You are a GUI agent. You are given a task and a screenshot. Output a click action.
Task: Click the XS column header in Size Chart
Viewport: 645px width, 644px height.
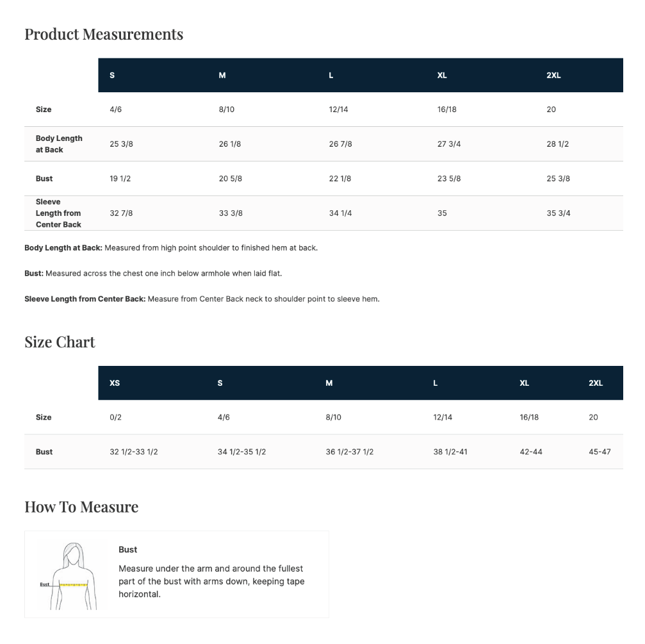[115, 383]
